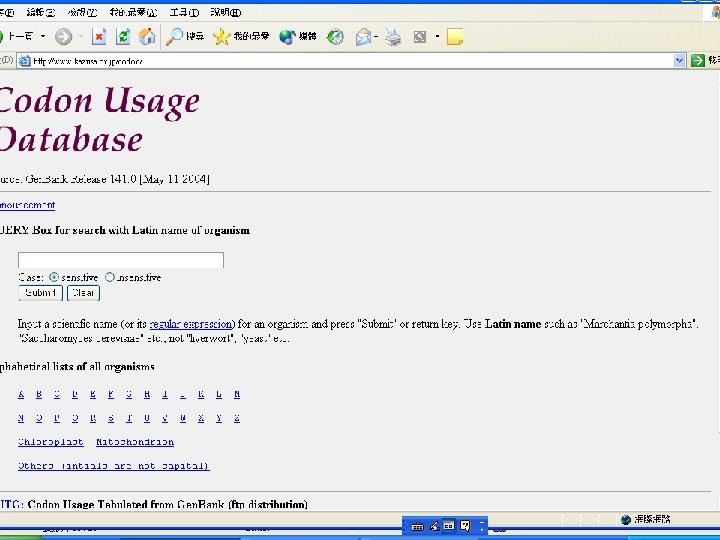720x540 pixels.
Task: Click the organism name query box
Action: [121, 260]
